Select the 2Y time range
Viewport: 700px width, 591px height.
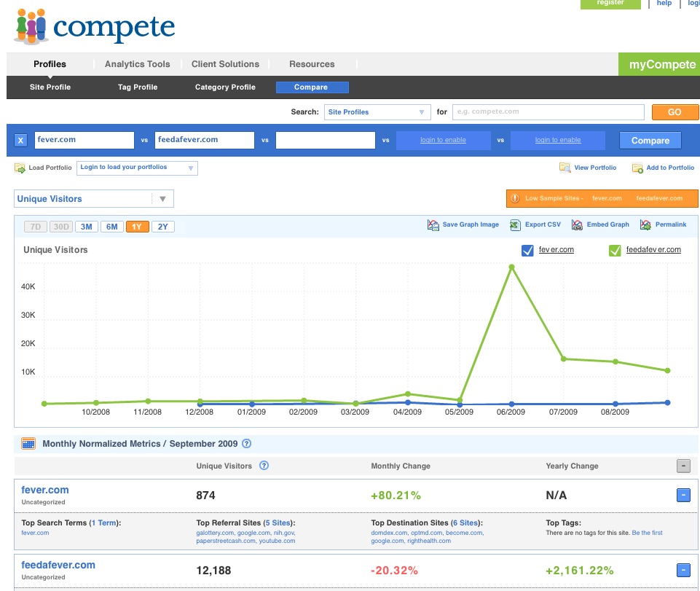pos(163,227)
